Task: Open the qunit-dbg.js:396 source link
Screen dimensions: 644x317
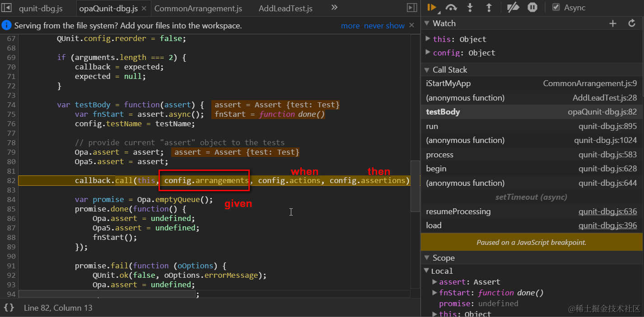Action: [x=607, y=225]
